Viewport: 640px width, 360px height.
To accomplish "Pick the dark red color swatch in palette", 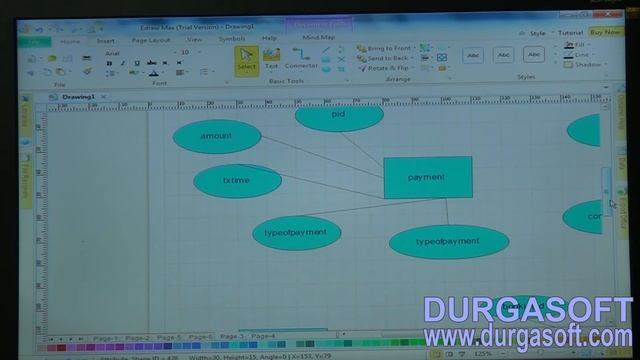I will point(61,348).
